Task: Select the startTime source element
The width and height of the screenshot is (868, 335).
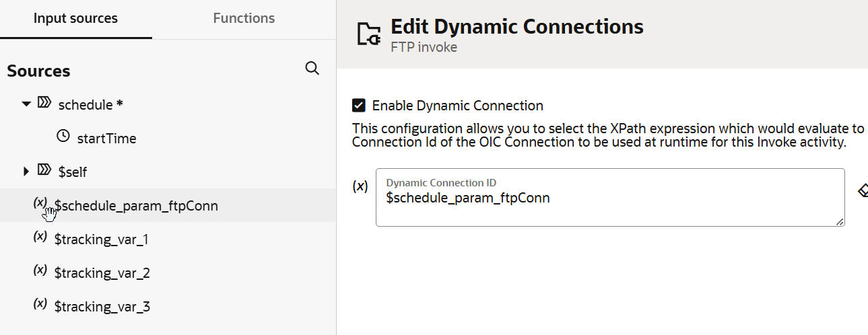Action: pyautogui.click(x=106, y=139)
